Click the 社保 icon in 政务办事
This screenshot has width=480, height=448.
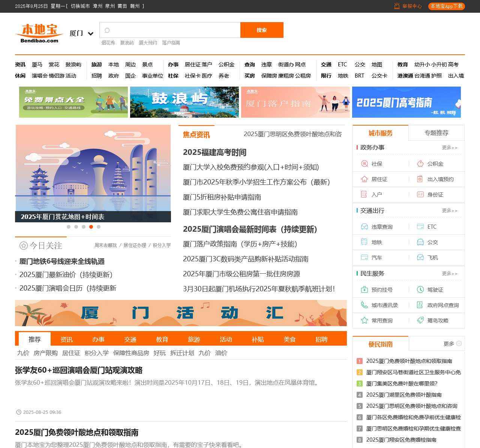point(364,164)
